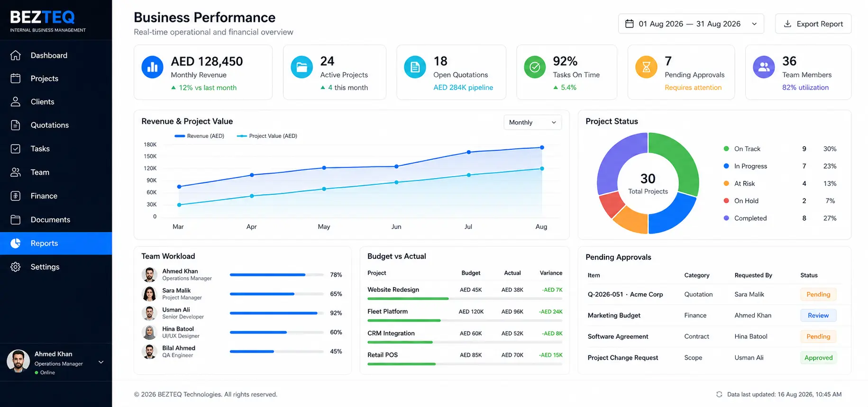Viewport: 868px width, 407px height.
Task: Click the Reports pie chart icon
Action: [x=16, y=244]
